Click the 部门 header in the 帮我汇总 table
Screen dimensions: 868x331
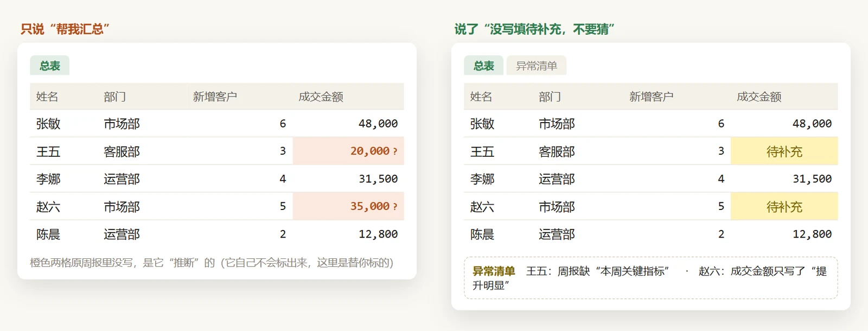(x=115, y=97)
